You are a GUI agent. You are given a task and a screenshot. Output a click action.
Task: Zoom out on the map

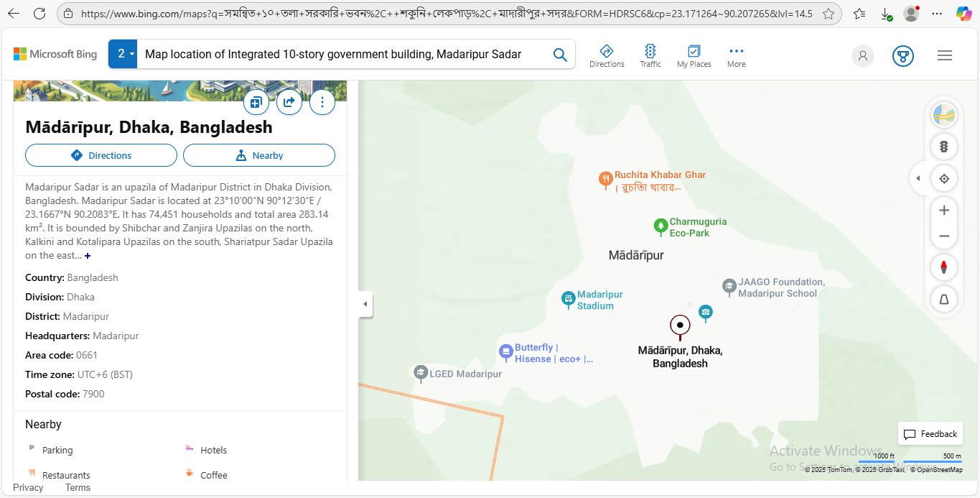(x=944, y=236)
